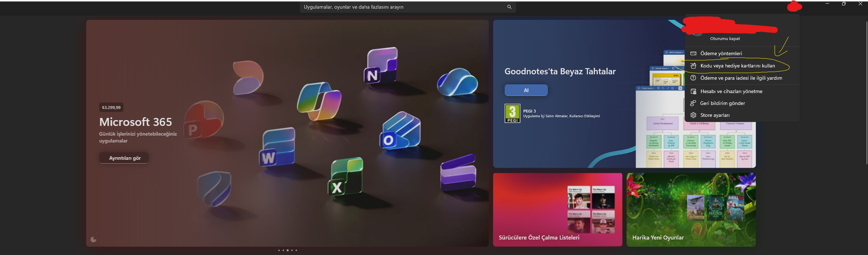Screen dimensions: 868x255
Task: Restore the window with the maximize button
Action: point(843,4)
